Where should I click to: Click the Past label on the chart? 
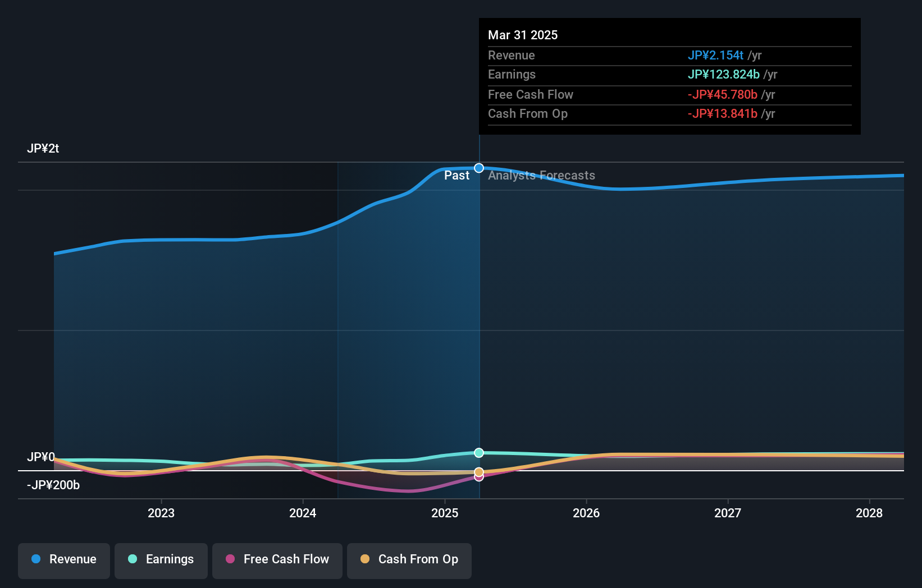click(x=457, y=176)
